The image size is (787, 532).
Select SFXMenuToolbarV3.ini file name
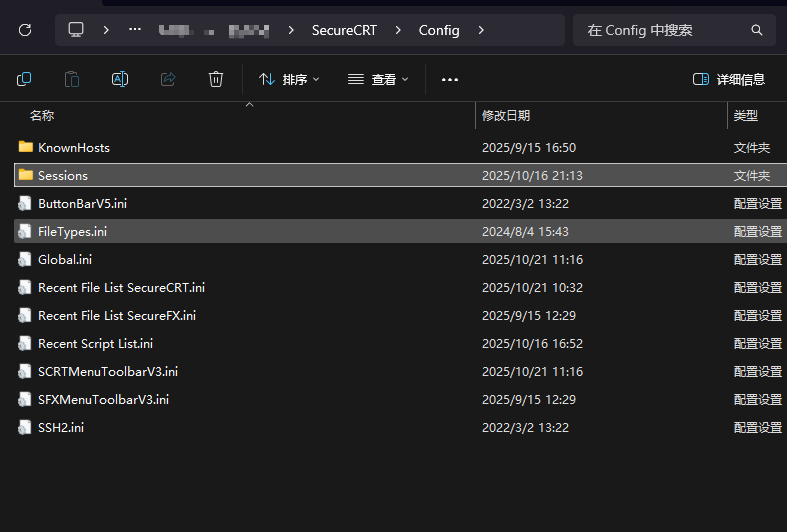click(103, 400)
